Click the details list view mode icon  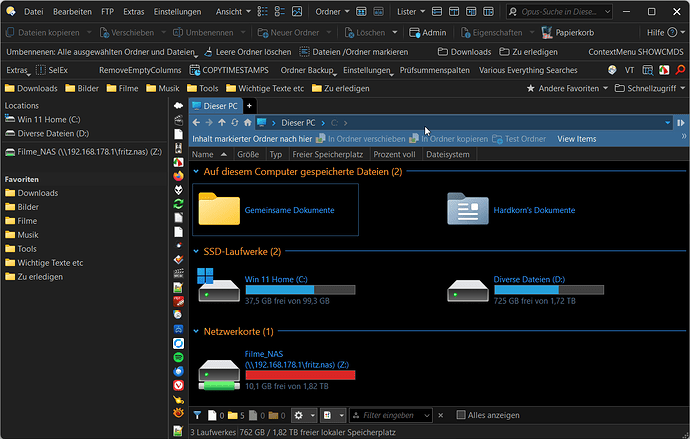tap(263, 12)
